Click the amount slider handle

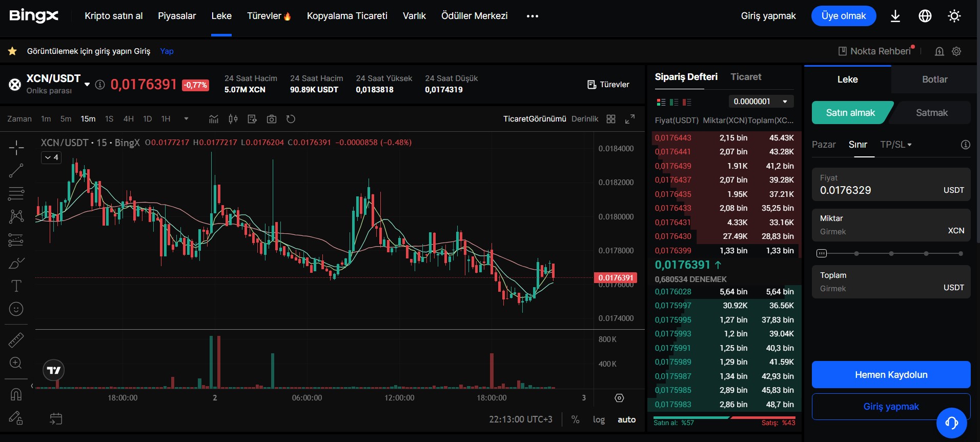coord(822,253)
